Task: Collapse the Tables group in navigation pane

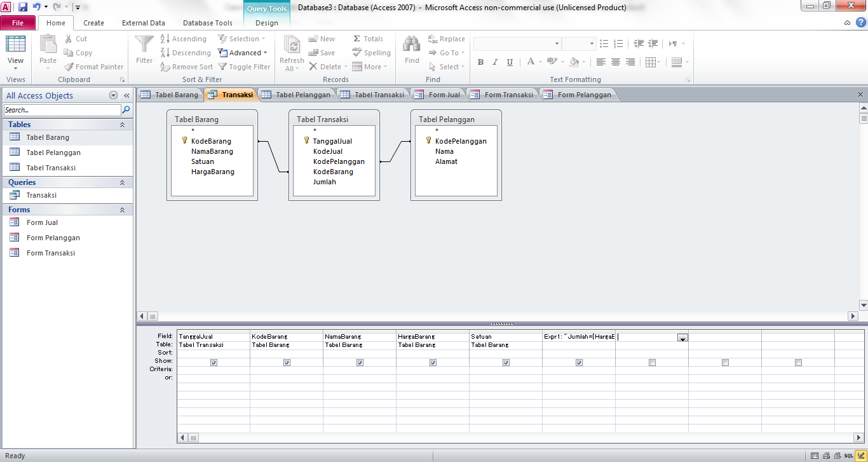Action: [x=122, y=125]
